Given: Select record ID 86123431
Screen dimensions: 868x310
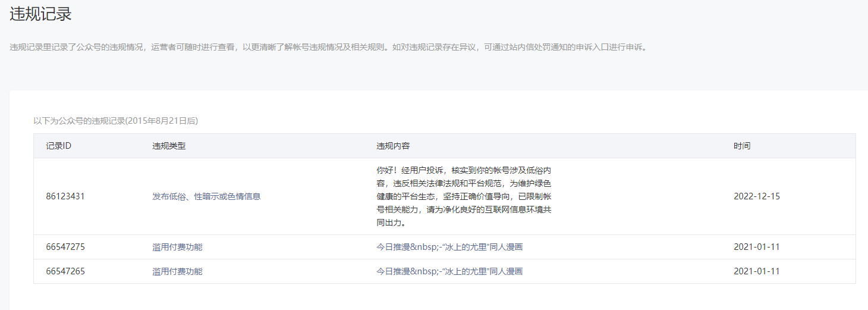Looking at the screenshot, I should (65, 196).
